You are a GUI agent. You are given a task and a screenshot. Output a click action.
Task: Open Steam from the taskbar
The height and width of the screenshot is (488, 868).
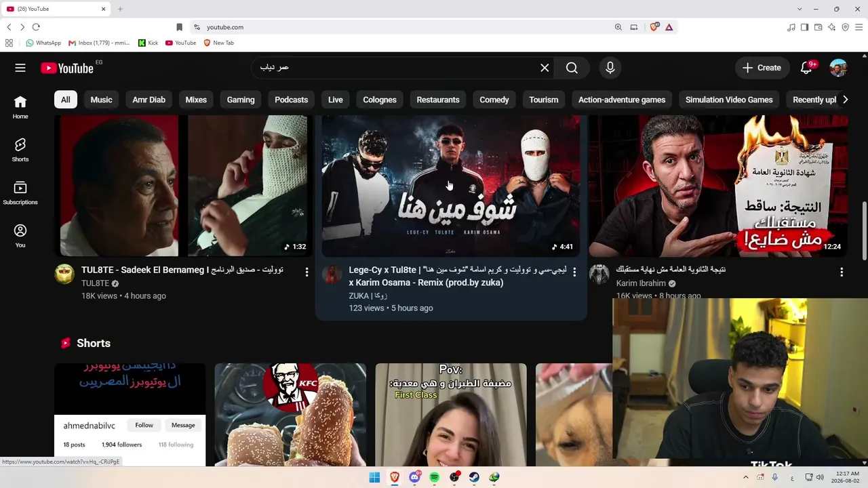474,477
